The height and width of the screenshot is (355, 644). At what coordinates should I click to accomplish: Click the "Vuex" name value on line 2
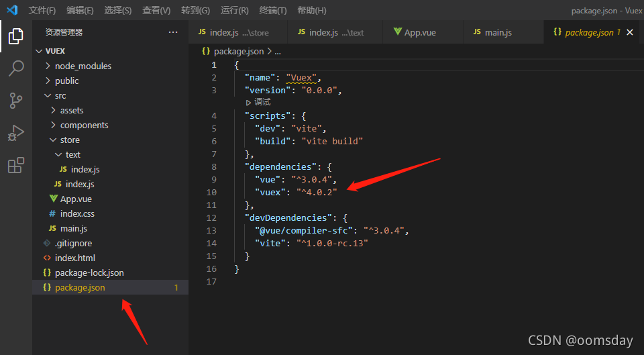(301, 78)
